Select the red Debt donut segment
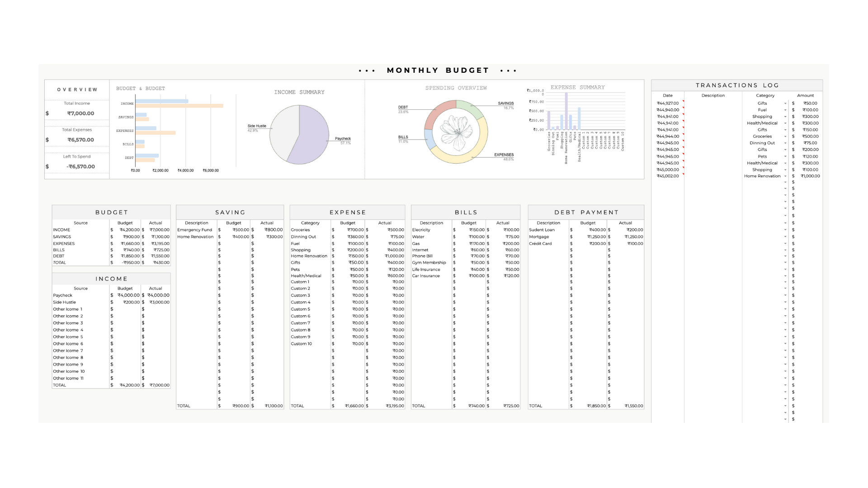Screen dimensions: 868x488 pos(438,111)
